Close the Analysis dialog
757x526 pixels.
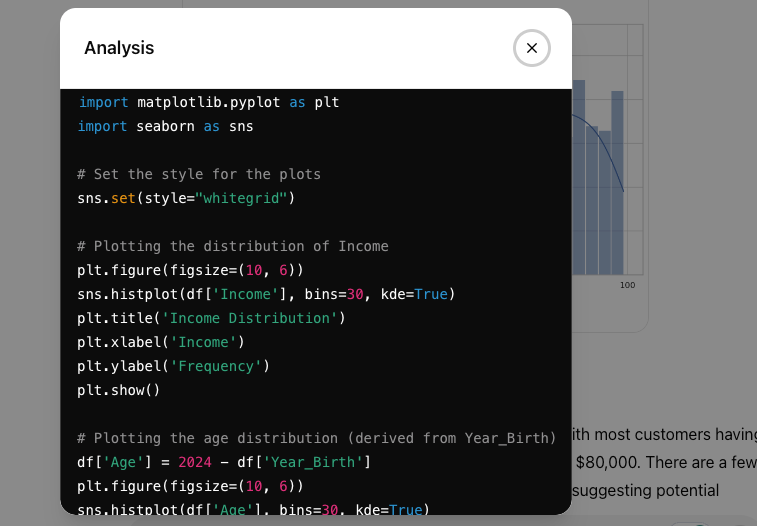[532, 48]
